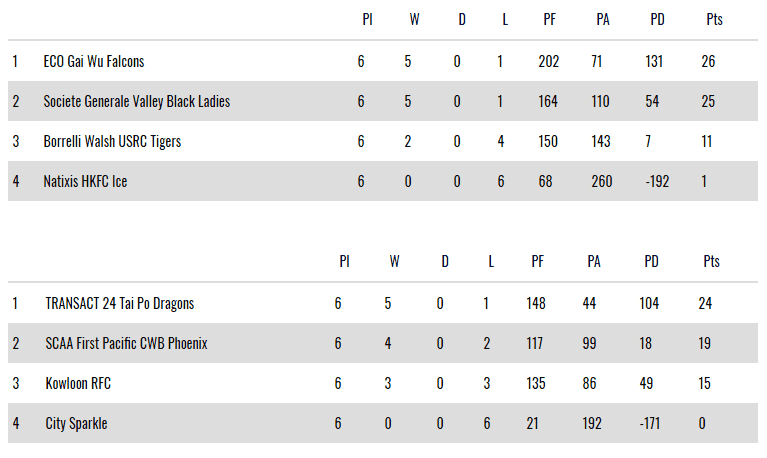Click Falcons' 202 points-for value

point(548,62)
